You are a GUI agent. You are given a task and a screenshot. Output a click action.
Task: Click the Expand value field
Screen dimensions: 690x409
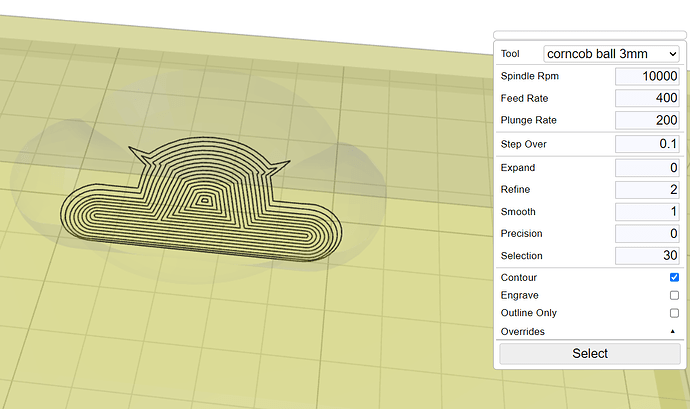[x=647, y=168]
